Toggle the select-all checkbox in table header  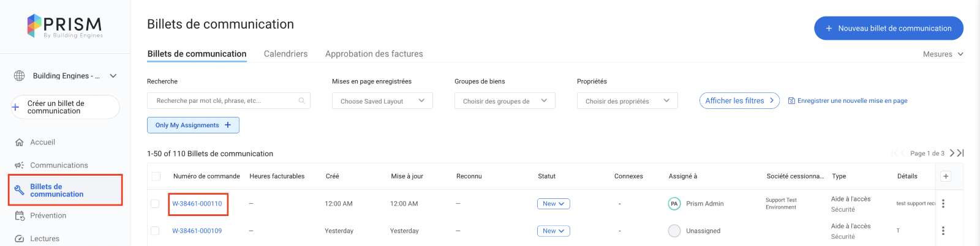click(156, 176)
